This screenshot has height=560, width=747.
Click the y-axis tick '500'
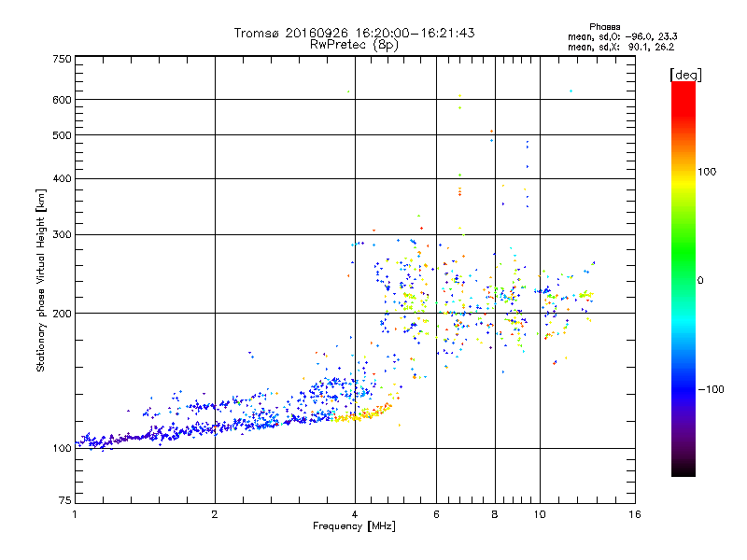click(x=62, y=135)
